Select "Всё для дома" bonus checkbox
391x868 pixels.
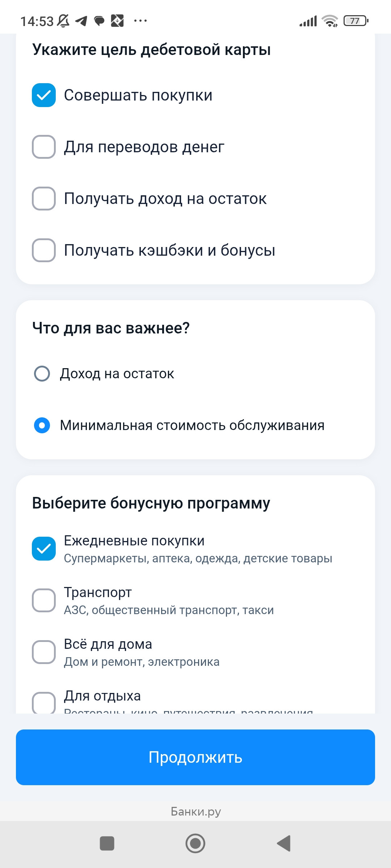44,652
